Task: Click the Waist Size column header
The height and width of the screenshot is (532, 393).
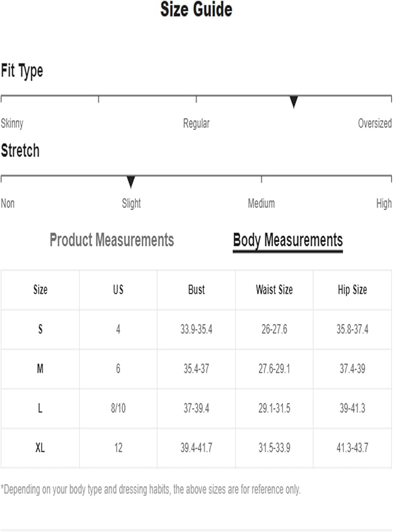Action: pyautogui.click(x=274, y=290)
